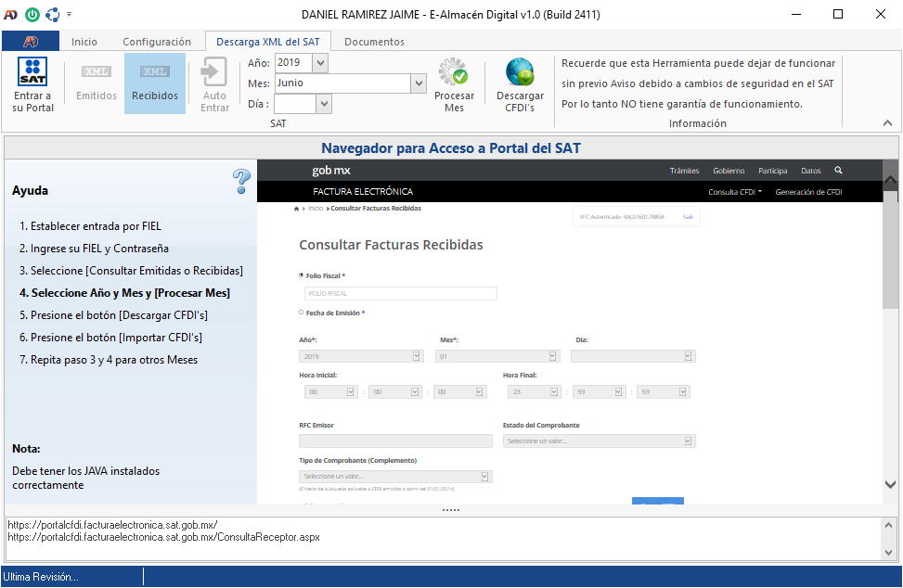Click the blue help question mark icon
903x588 pixels.
[x=241, y=181]
